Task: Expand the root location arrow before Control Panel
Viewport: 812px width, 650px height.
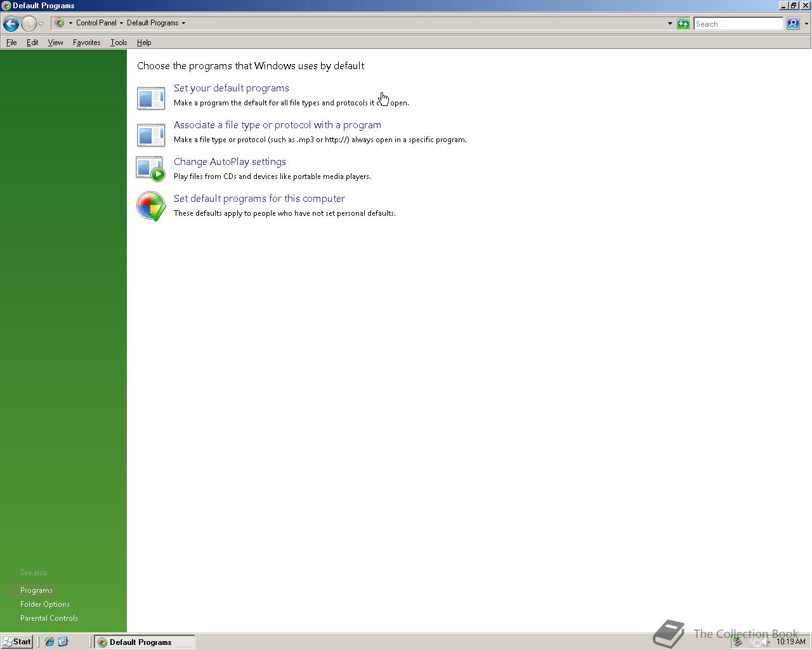Action: click(x=70, y=23)
